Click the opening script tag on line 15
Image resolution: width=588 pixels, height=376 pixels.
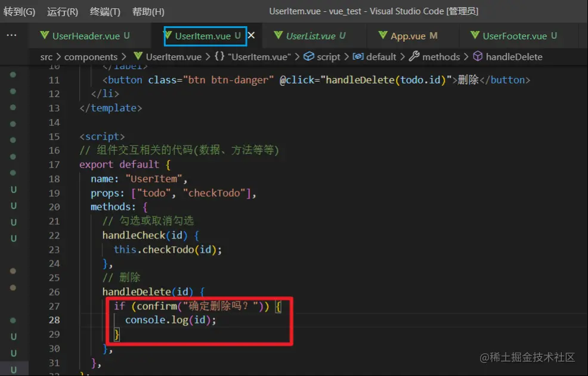tap(102, 136)
